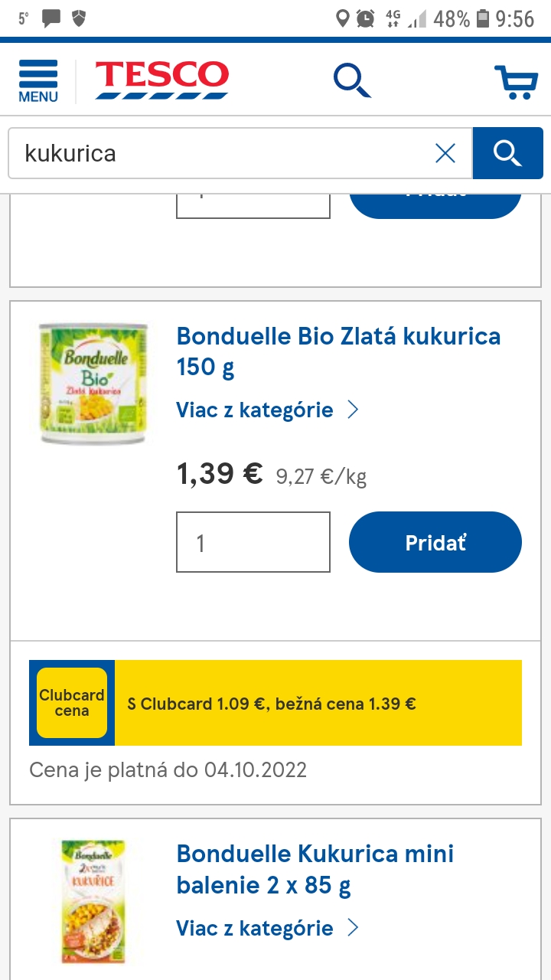Tap the shield icon in status bar
This screenshot has height=980, width=551.
tap(78, 18)
